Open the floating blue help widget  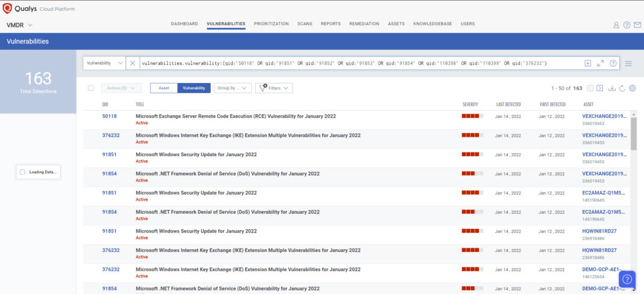click(x=627, y=279)
